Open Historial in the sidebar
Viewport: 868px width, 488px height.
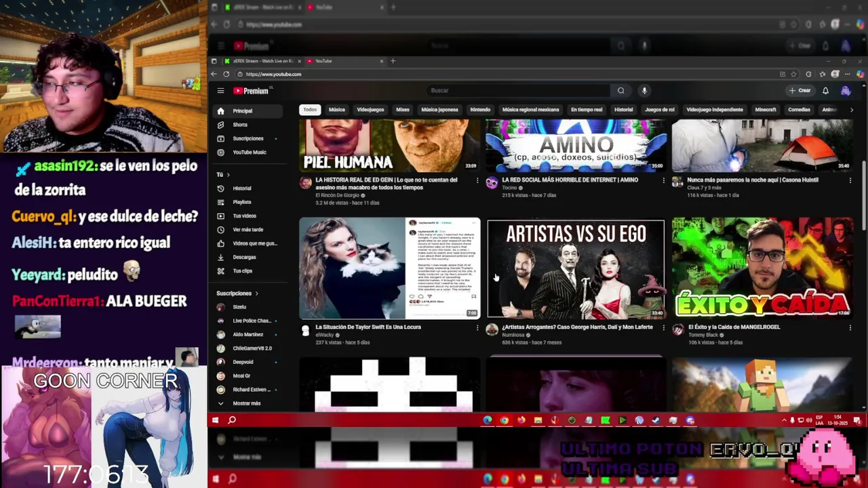(x=247, y=188)
